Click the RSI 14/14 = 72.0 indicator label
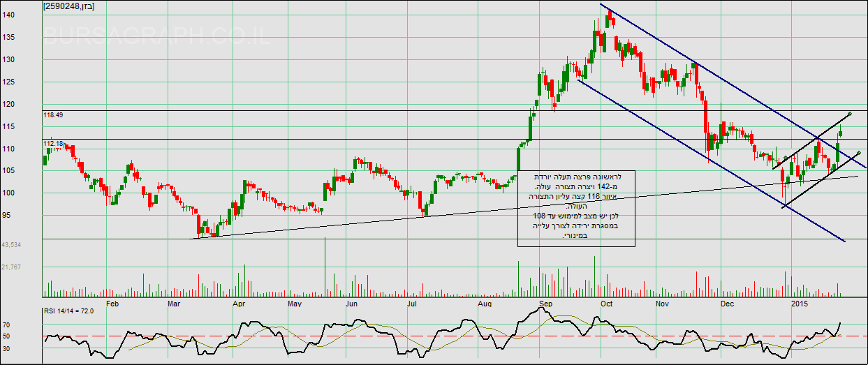 [x=69, y=311]
